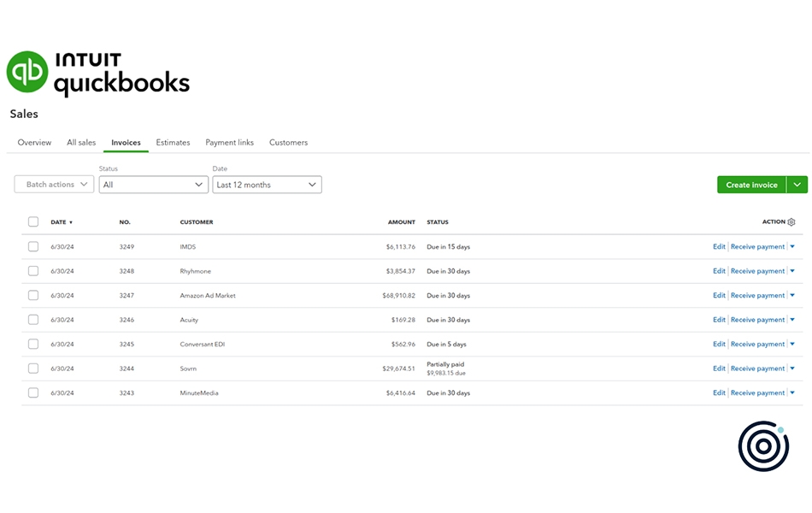Receive payment for IMDS invoice
This screenshot has width=812, height=513.
pyautogui.click(x=757, y=246)
